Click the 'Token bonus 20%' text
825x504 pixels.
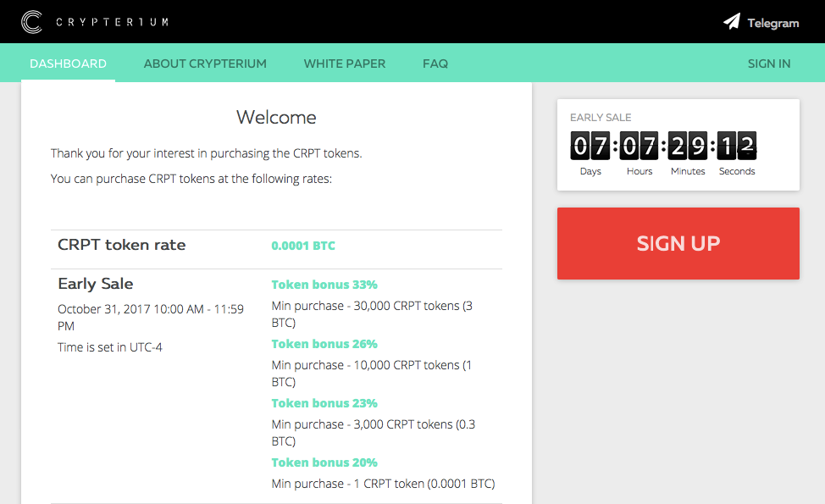point(324,462)
